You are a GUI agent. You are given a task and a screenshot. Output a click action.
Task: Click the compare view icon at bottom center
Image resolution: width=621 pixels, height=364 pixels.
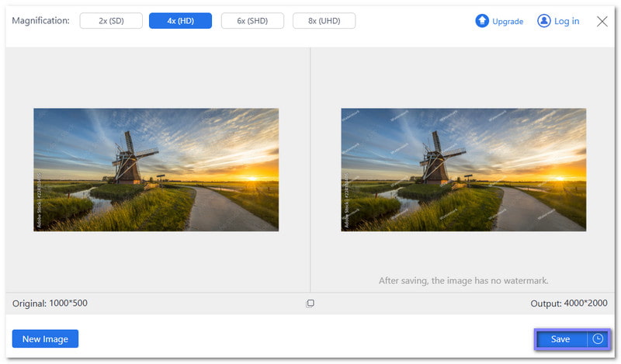click(310, 303)
